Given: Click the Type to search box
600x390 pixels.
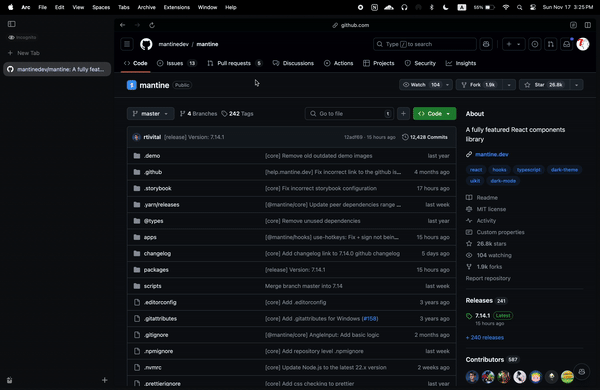Looking at the screenshot, I should (x=425, y=44).
